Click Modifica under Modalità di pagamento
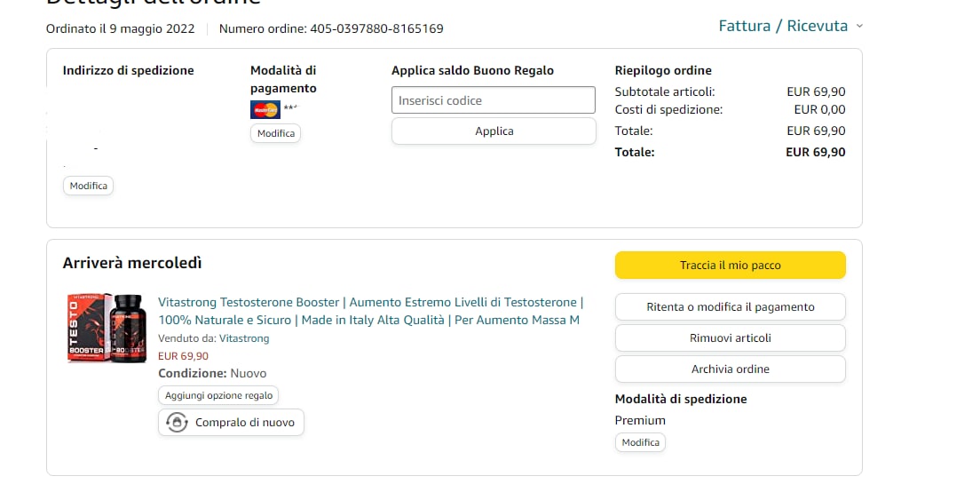 click(275, 133)
